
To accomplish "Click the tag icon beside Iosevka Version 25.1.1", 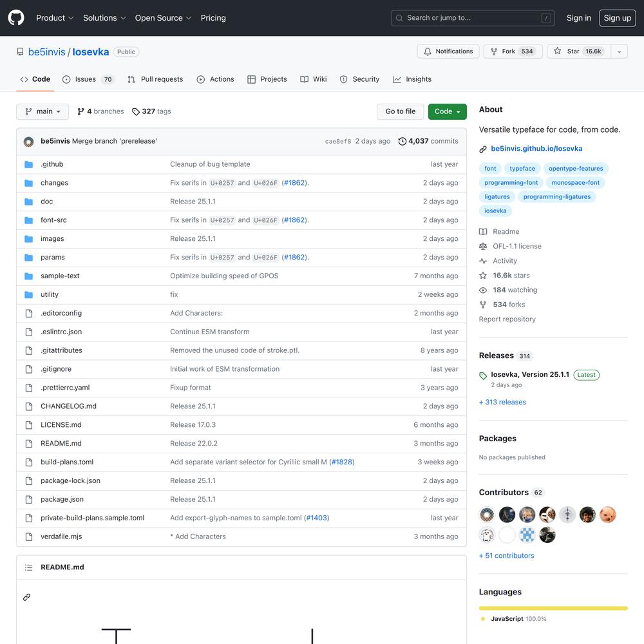I will (483, 376).
